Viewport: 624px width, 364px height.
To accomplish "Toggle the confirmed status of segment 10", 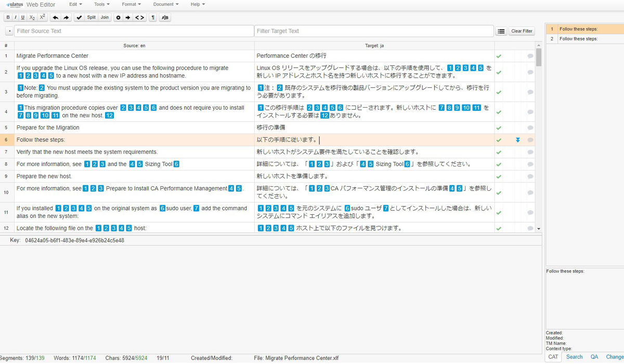I will tap(499, 193).
